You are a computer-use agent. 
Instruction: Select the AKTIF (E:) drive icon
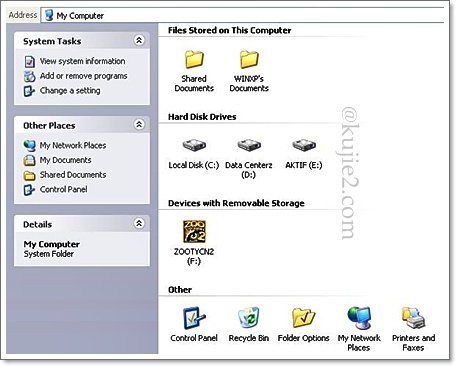tap(304, 145)
